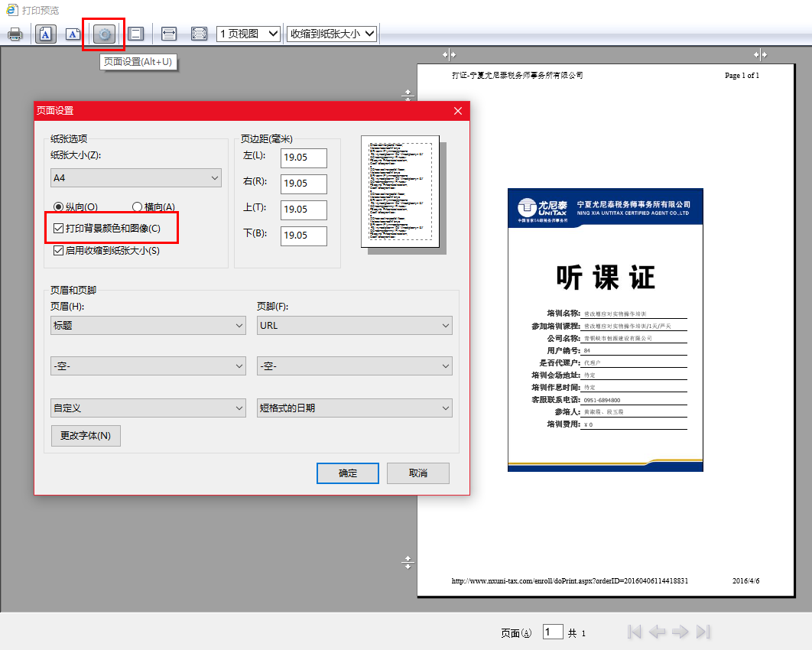Click phone number 0951-6894800 in preview
Viewport: 812px width, 650px height.
click(602, 401)
